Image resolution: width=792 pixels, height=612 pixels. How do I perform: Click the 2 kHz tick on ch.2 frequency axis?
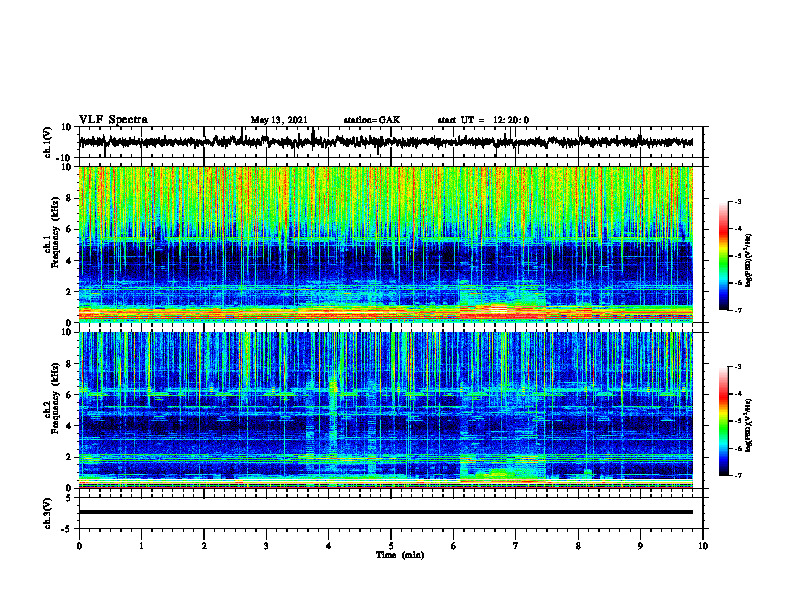point(69,457)
